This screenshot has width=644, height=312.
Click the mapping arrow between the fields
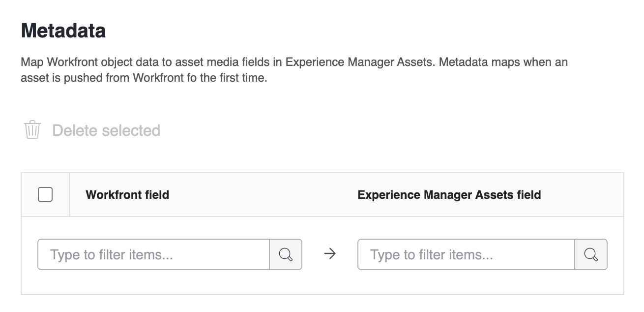click(x=330, y=254)
